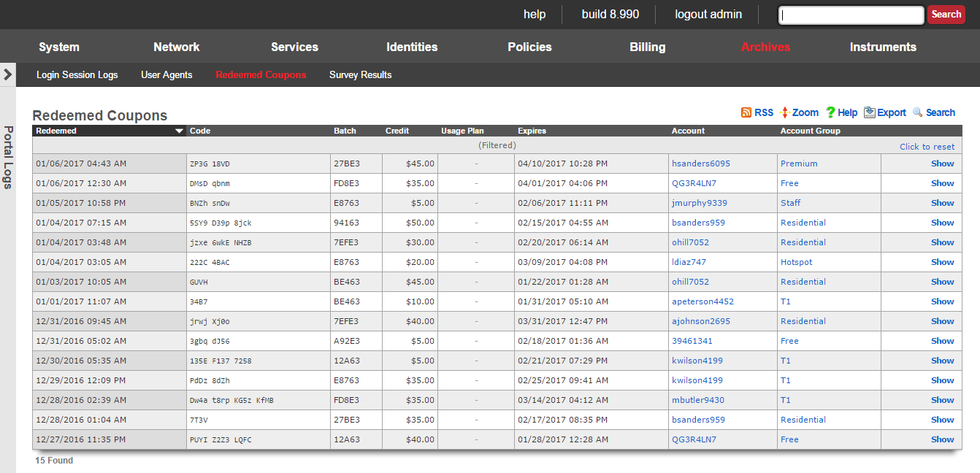Open the Identities menu
This screenshot has height=473, width=980.
pyautogui.click(x=412, y=47)
